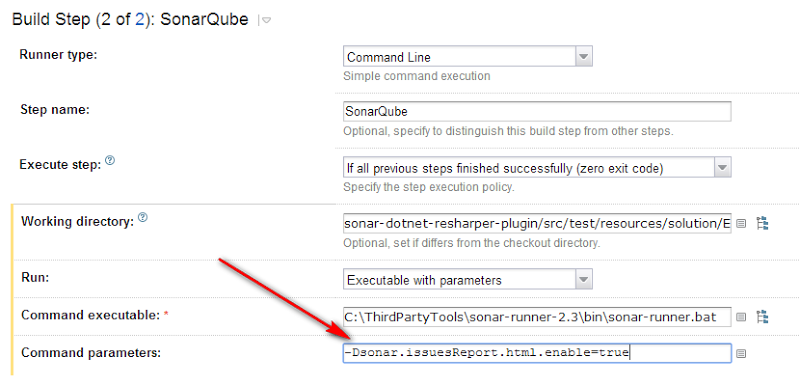Image resolution: width=800 pixels, height=386 pixels.
Task: Expand the Command parameters field editor icon
Action: pyautogui.click(x=741, y=353)
